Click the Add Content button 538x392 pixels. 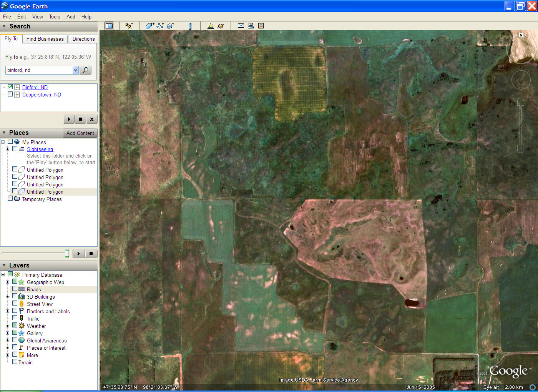80,133
